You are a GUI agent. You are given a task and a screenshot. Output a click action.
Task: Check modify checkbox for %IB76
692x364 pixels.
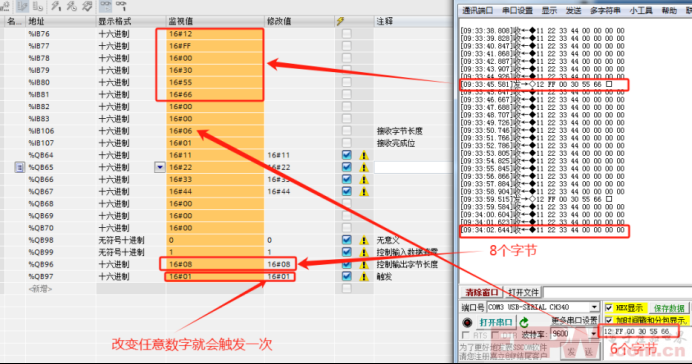[x=347, y=34]
